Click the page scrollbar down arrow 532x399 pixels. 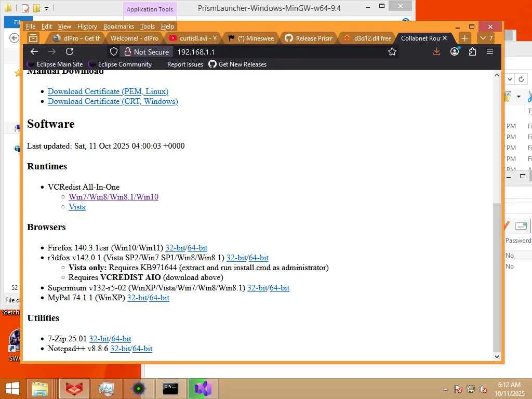pyautogui.click(x=497, y=356)
